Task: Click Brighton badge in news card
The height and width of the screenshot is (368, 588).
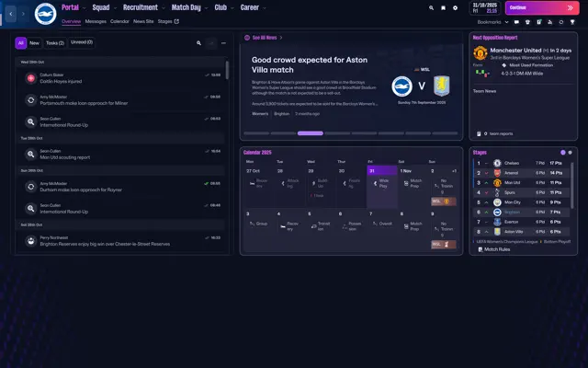Action: [x=402, y=86]
